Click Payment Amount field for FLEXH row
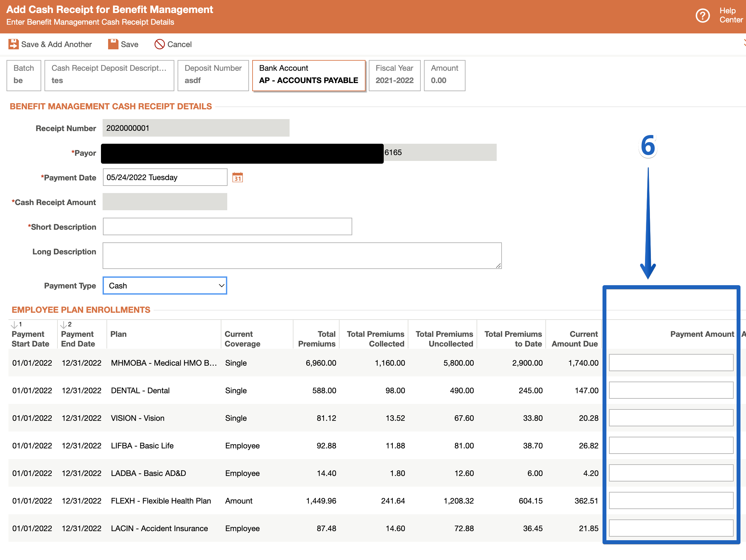Image resolution: width=746 pixels, height=560 pixels. (671, 501)
